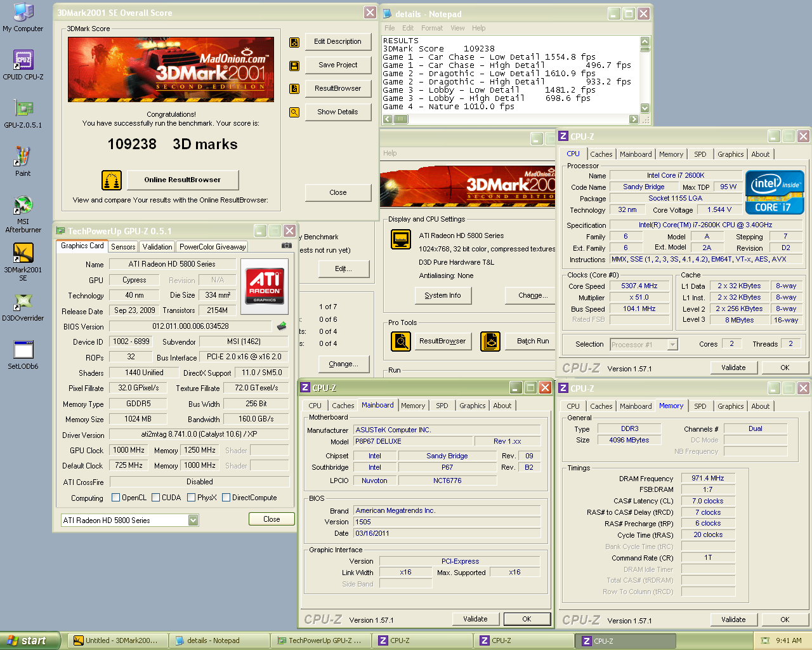Click Intel Core i7 logo in CPU-Z
Screen dimensions: 812x650
click(775, 192)
